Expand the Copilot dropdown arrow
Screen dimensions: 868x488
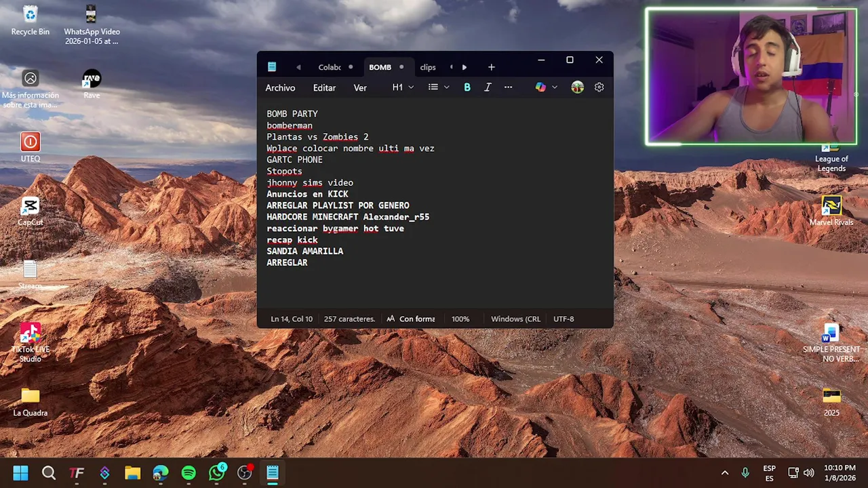click(555, 87)
